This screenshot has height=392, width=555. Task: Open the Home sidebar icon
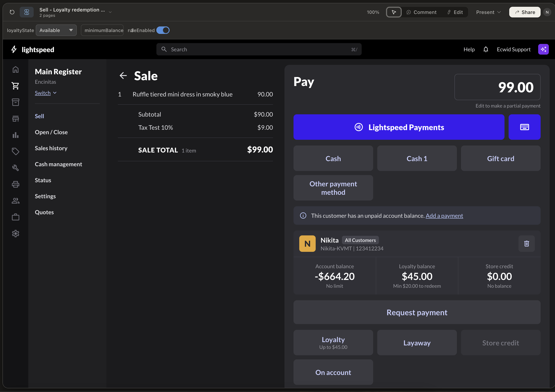click(15, 70)
